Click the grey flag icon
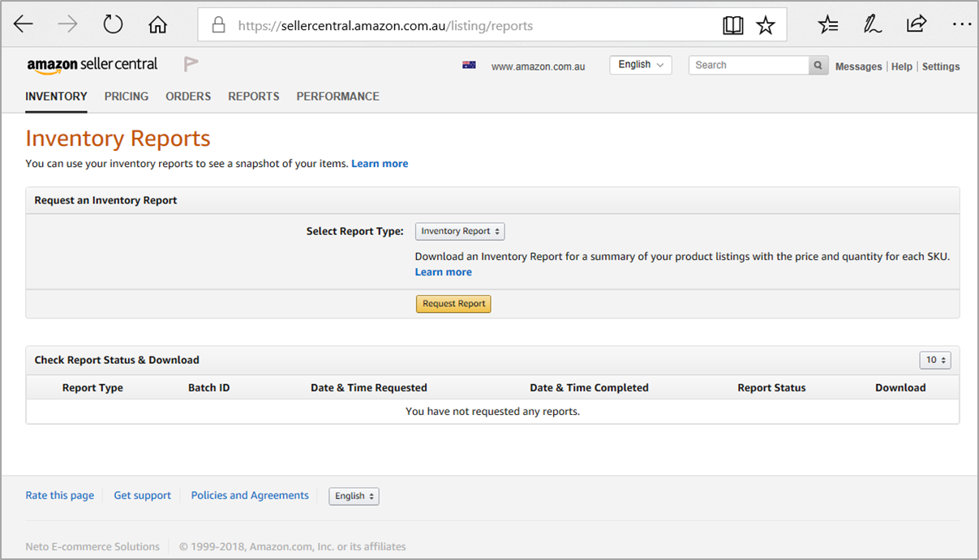The height and width of the screenshot is (560, 979). [191, 64]
